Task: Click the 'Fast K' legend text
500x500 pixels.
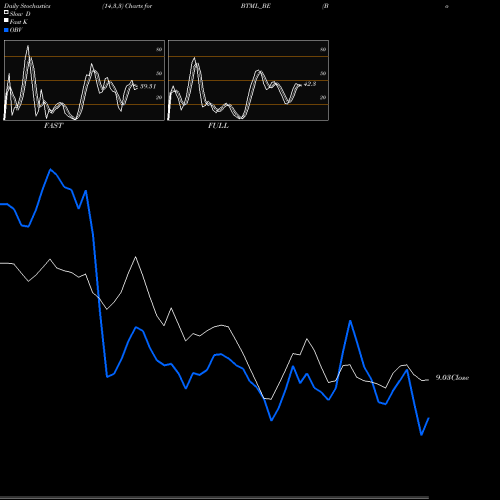Action: 19,22
